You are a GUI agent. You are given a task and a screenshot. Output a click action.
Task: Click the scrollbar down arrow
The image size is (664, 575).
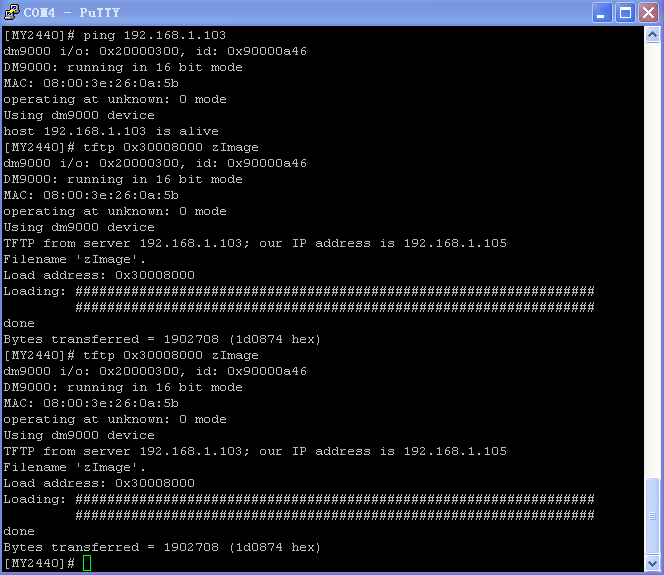652,563
